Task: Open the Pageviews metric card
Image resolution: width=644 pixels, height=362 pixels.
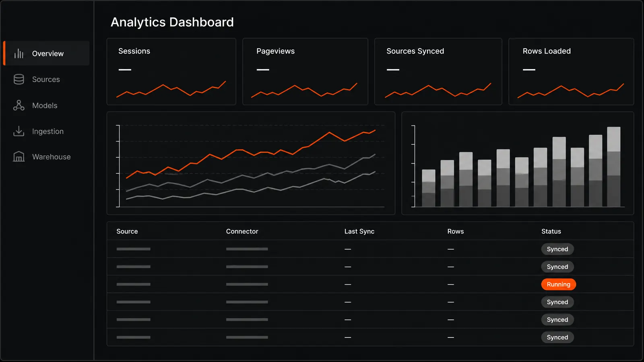Action: [305, 72]
